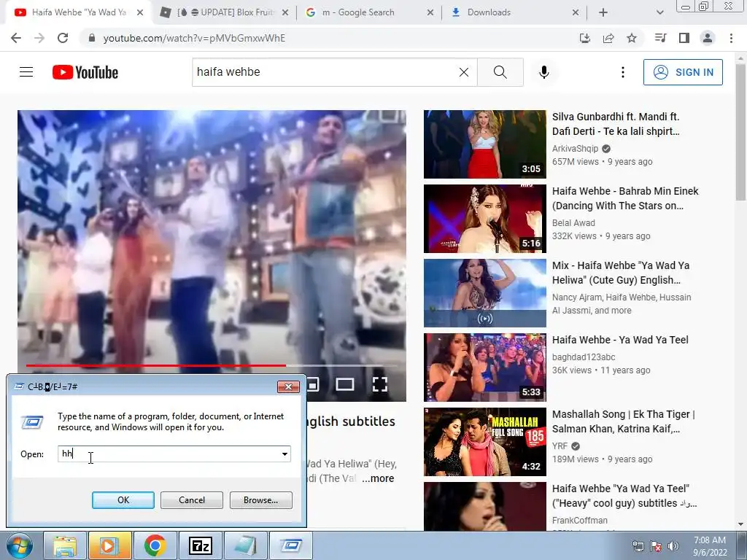Run YouTube search with magnifier button
Screen dimensions: 747x560
(500, 72)
